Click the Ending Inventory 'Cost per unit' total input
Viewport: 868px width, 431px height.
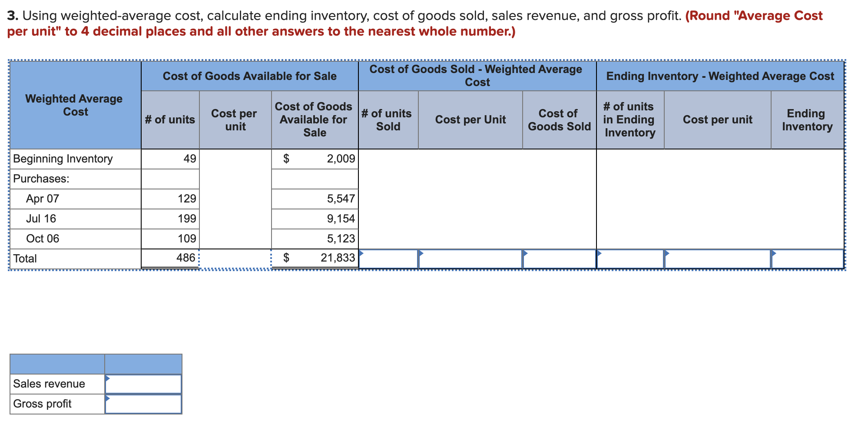pos(718,259)
